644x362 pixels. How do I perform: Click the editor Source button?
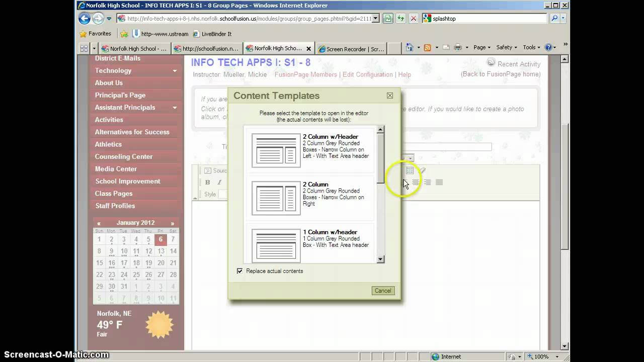point(215,171)
